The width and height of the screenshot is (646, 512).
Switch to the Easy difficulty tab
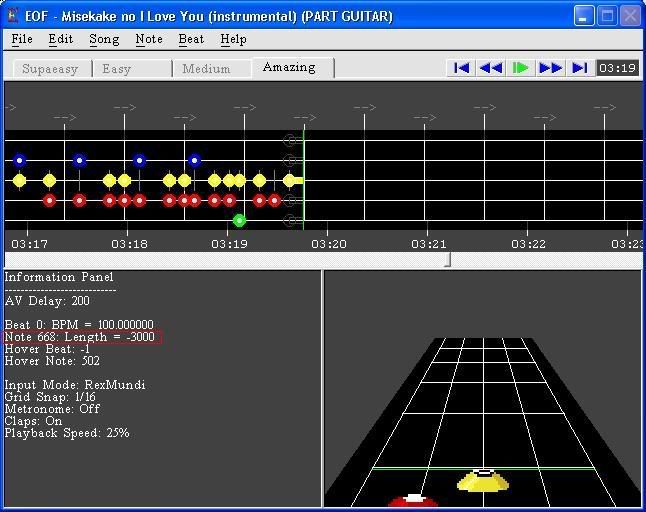(132, 68)
